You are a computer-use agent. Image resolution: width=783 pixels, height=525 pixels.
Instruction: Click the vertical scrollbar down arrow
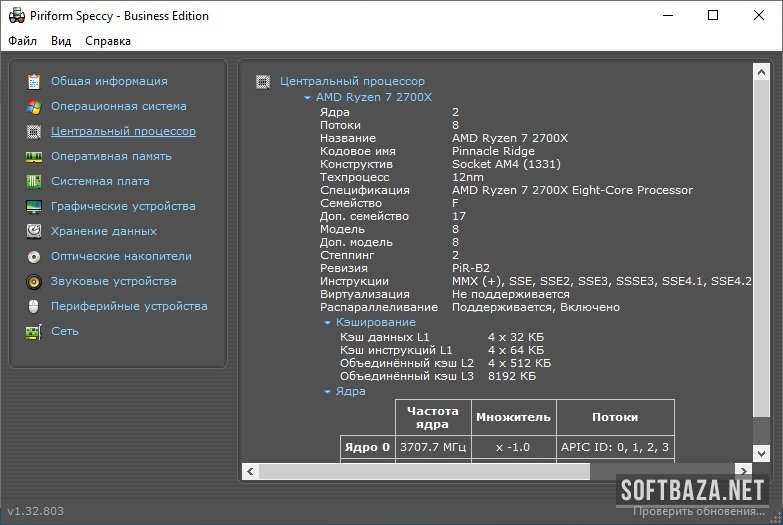point(760,451)
